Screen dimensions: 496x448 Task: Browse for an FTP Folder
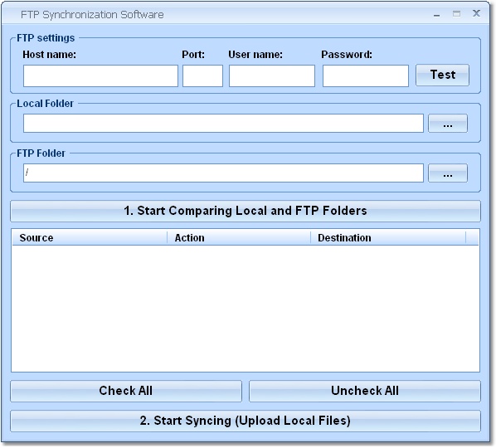(448, 173)
